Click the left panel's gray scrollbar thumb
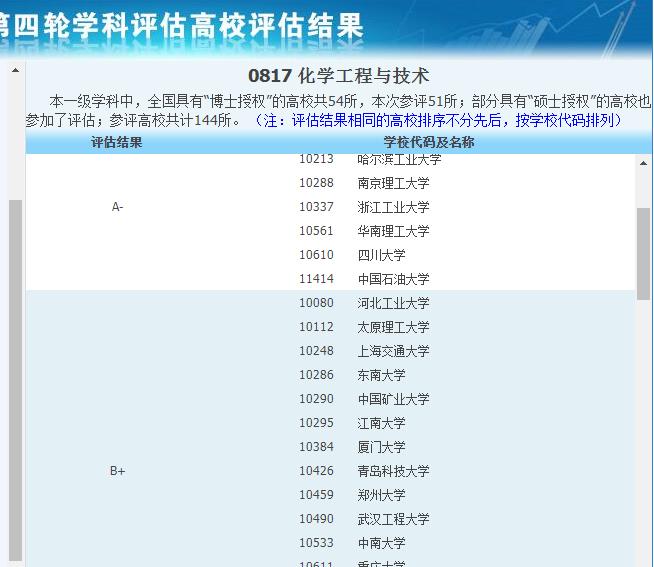This screenshot has height=567, width=654. pyautogui.click(x=15, y=380)
